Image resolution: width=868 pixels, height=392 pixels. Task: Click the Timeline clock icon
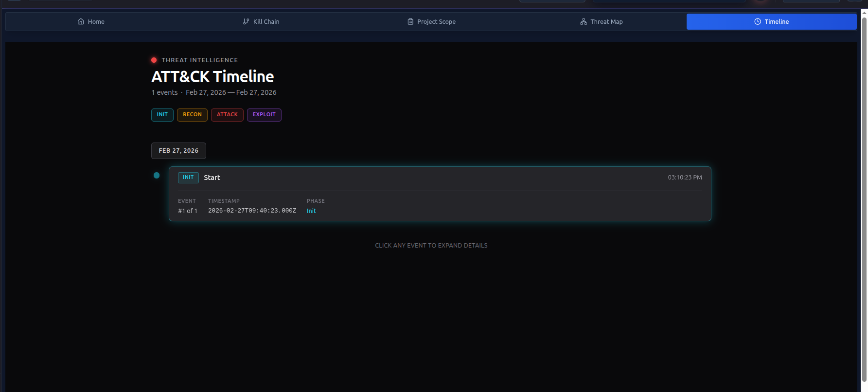[758, 21]
